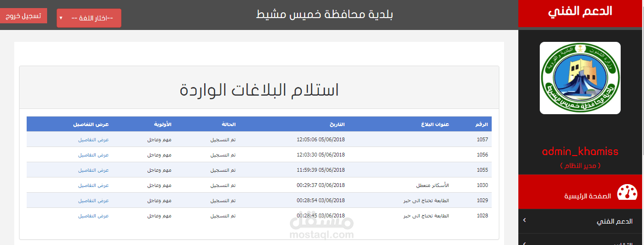
Task: Click priority مهم وعاجل in row 1057
Action: point(159,140)
